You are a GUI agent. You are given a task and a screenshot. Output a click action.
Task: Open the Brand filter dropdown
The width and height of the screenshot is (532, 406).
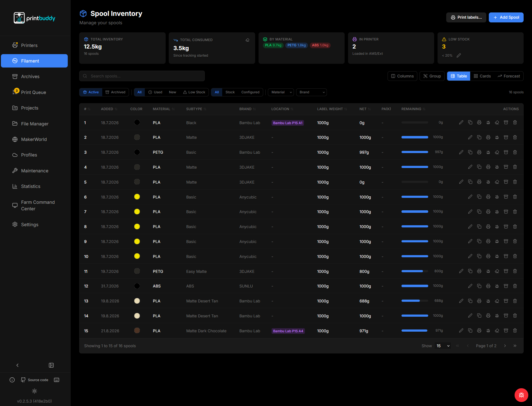point(311,92)
